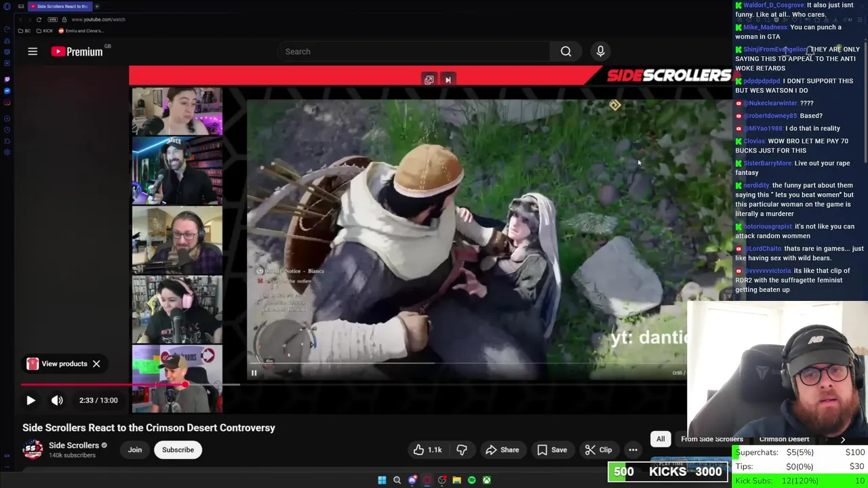Play the YouTube video

click(31, 400)
